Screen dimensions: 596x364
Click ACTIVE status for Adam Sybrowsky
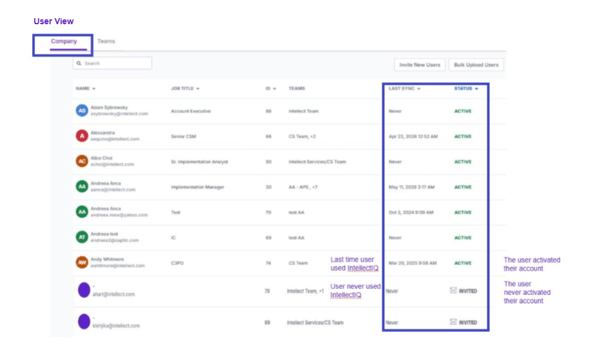(x=463, y=111)
